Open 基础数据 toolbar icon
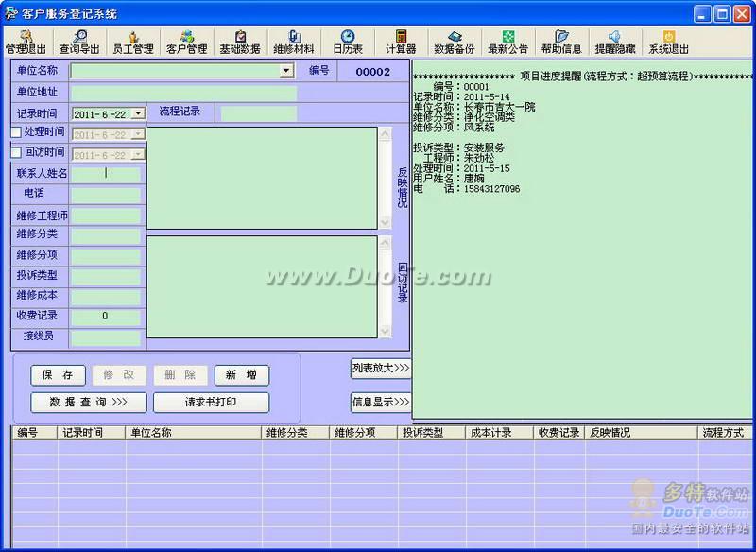Viewport: 756px width, 552px height. (240, 43)
